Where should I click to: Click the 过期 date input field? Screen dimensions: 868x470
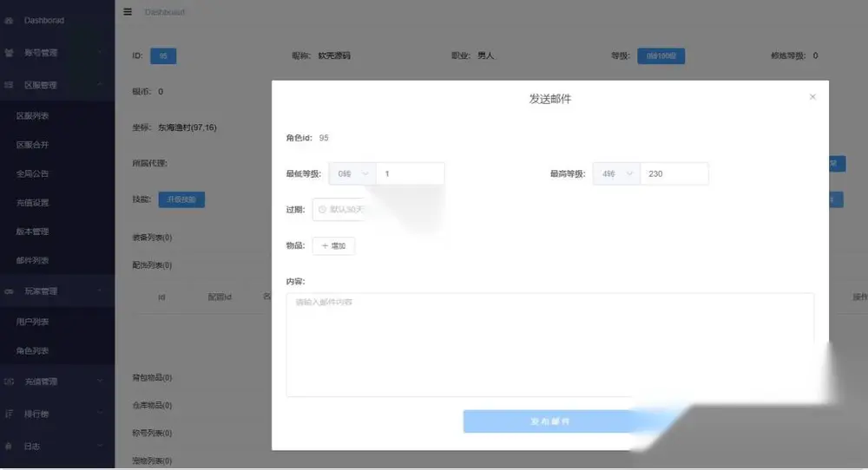point(339,210)
